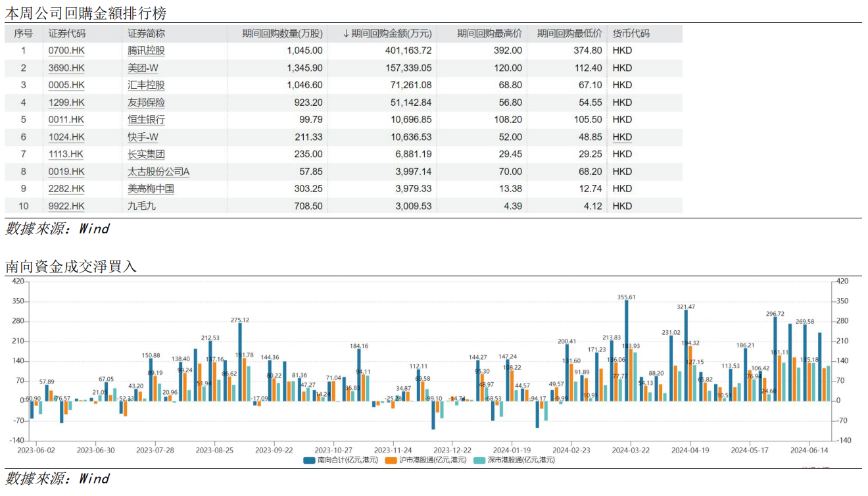Click the 321.47 bar label in chart
The image size is (868, 496).
(687, 307)
